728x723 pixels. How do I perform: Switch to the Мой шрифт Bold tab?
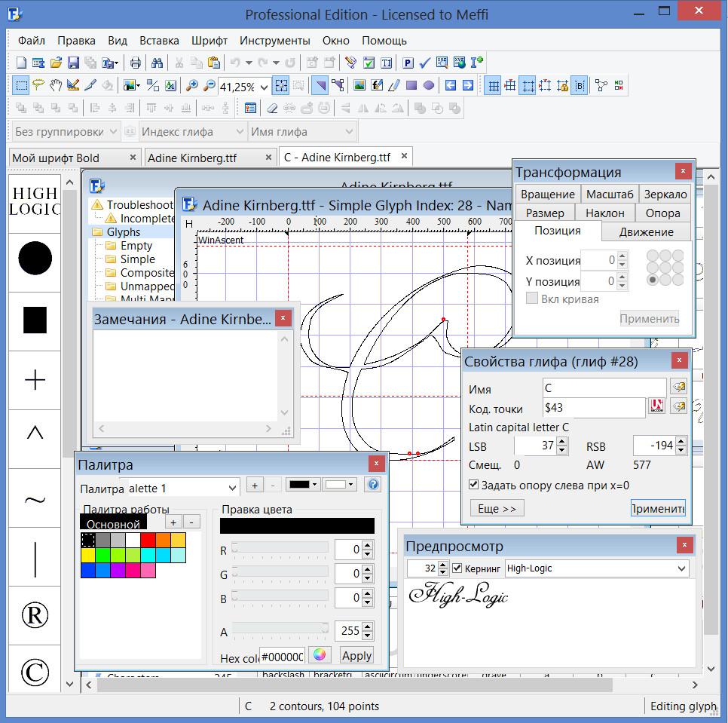click(x=75, y=158)
